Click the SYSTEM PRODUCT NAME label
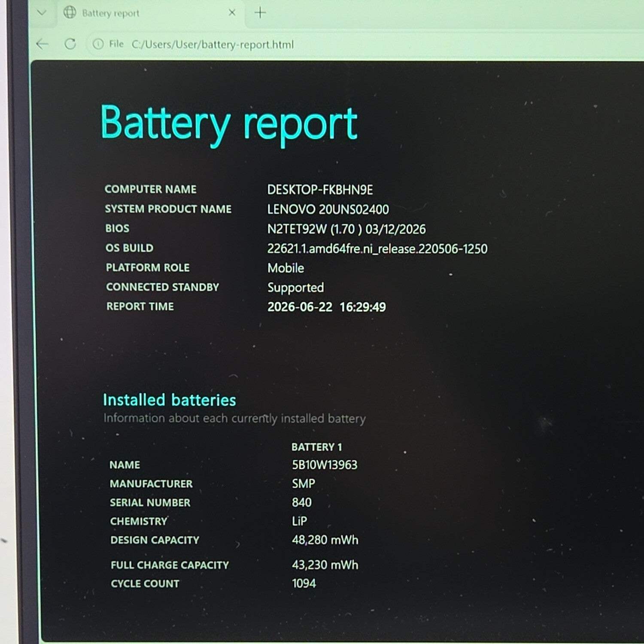Viewport: 644px width, 644px height. (x=168, y=209)
